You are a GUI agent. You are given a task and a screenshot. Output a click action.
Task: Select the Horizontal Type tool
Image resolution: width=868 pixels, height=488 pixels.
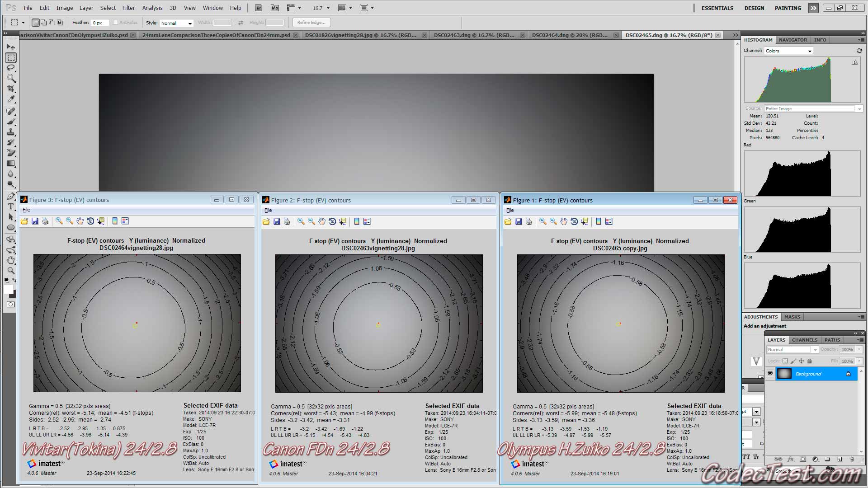pyautogui.click(x=11, y=206)
